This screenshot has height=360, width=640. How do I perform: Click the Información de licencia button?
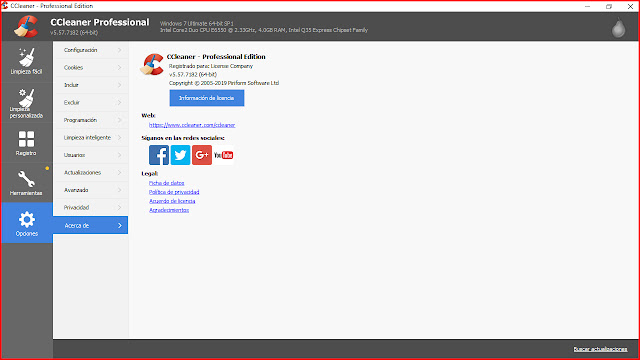[x=207, y=98]
